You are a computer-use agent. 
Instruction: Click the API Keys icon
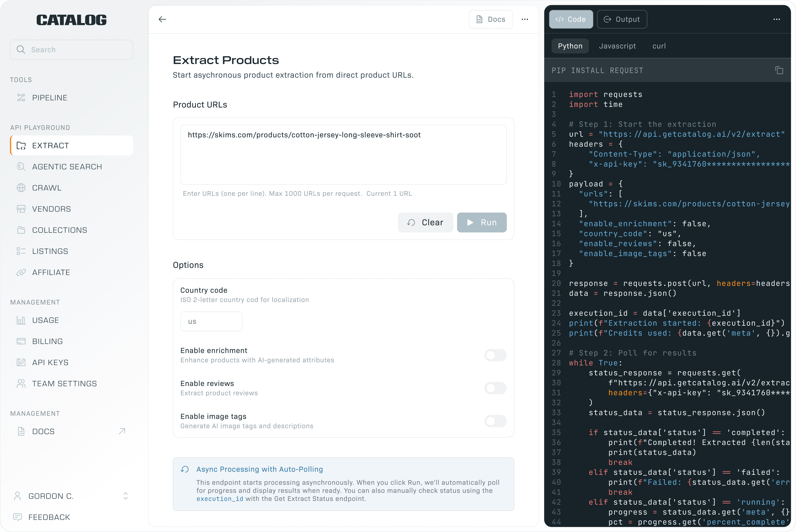coord(21,362)
